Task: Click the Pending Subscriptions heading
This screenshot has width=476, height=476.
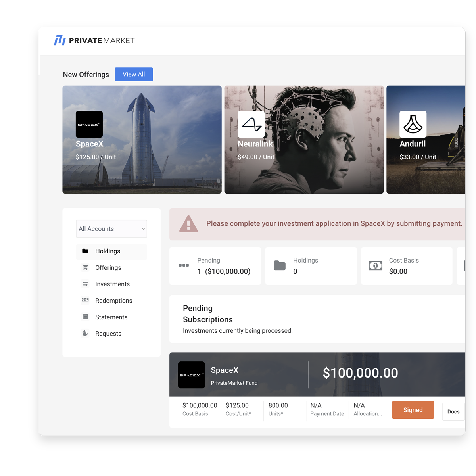Action: (208, 314)
